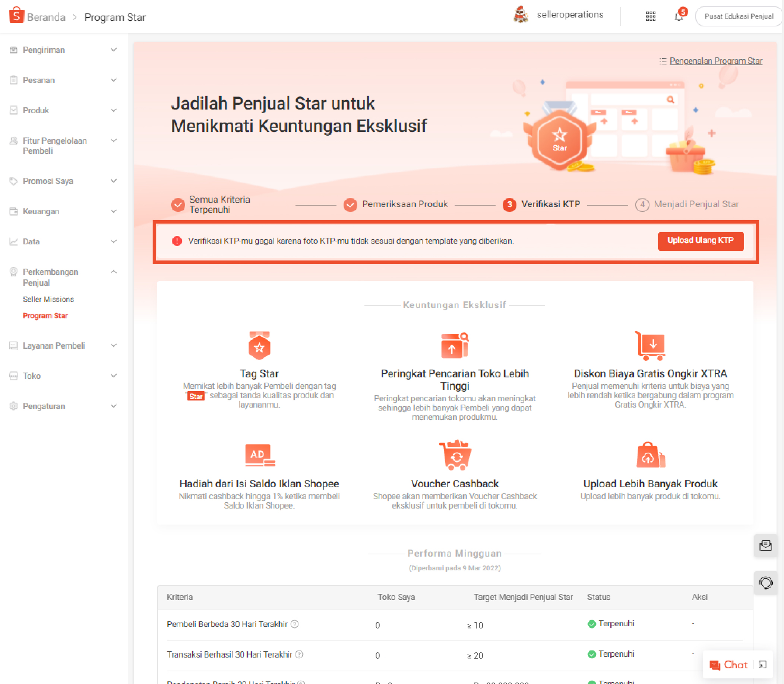Viewport: 784px width, 684px height.
Task: Click the Upload Lebih Banyak Produk icon
Action: (650, 455)
